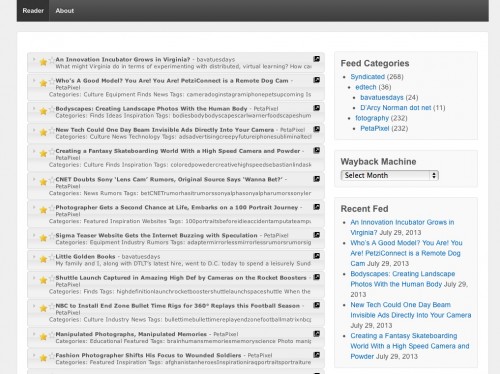Toggle gold star on CNET Doubts Sony row

(x=43, y=182)
